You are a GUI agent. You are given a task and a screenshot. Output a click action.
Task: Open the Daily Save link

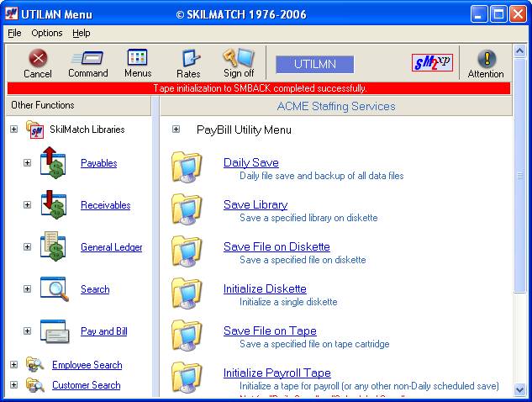(251, 162)
